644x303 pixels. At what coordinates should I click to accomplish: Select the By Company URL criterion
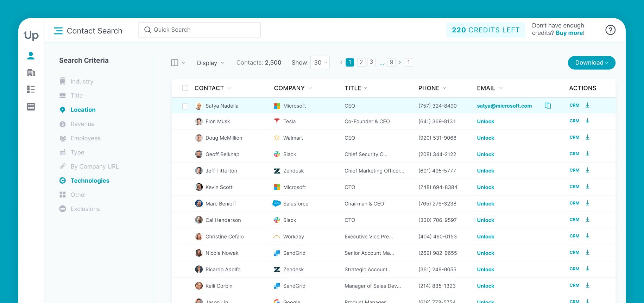[89, 166]
